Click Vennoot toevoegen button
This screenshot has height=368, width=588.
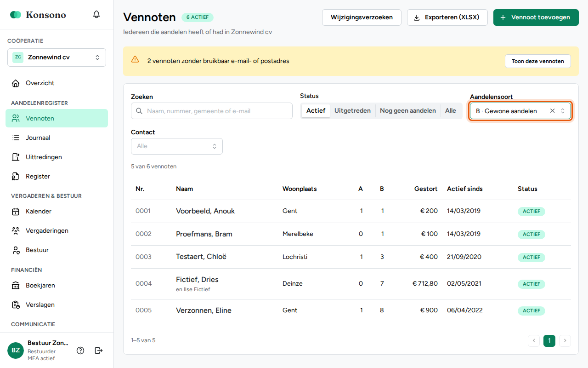(x=536, y=17)
